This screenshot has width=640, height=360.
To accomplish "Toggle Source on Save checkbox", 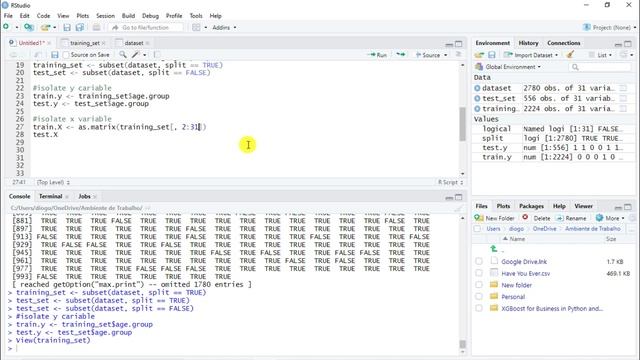I will pos(66,55).
